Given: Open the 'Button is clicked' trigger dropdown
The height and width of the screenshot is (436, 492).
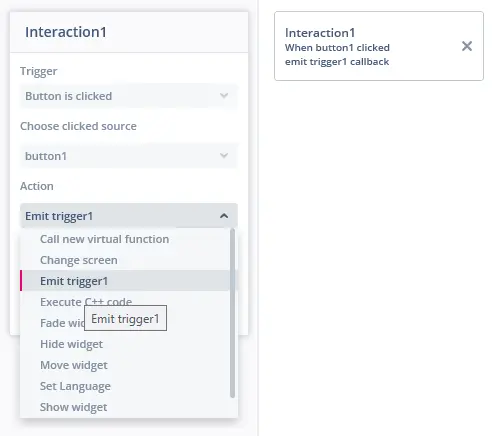Looking at the screenshot, I should (129, 96).
